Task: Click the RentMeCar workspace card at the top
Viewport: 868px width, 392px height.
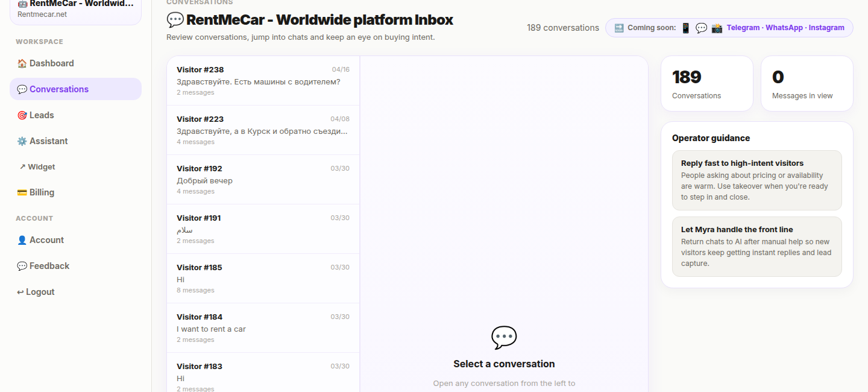Action: 75,9
